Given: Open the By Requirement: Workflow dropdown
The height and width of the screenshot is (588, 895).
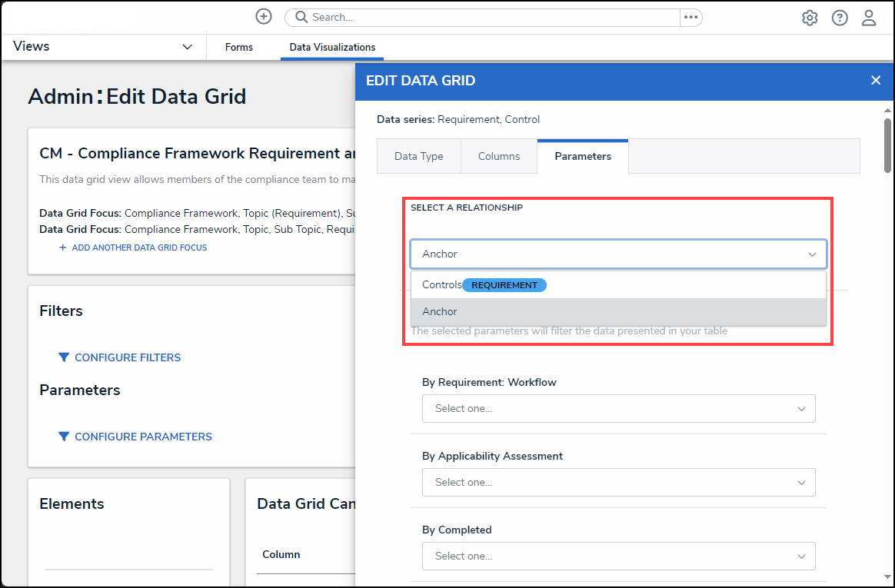Looking at the screenshot, I should [x=618, y=409].
